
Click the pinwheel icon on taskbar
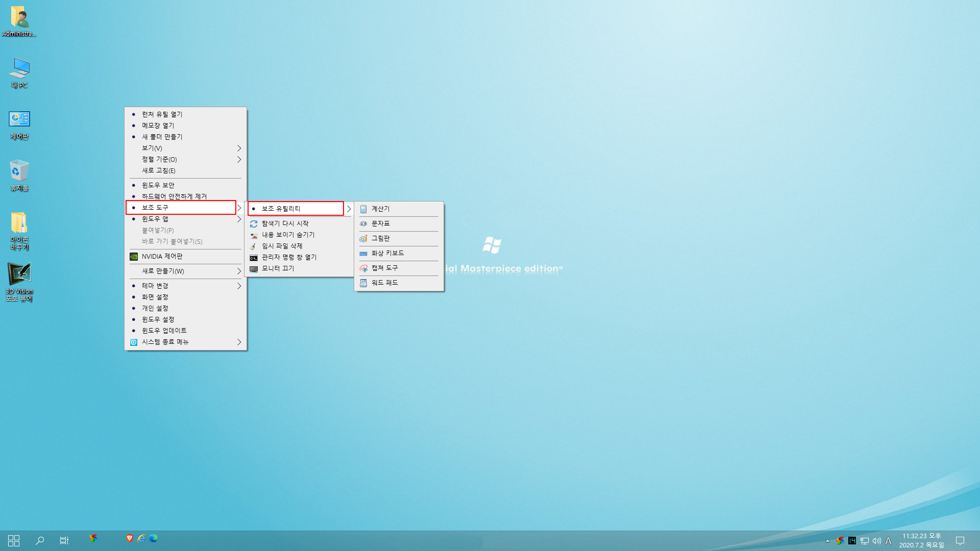pos(93,538)
